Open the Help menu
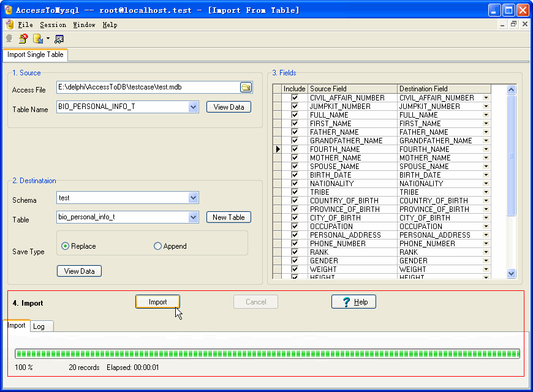This screenshot has width=533, height=392. tap(110, 25)
